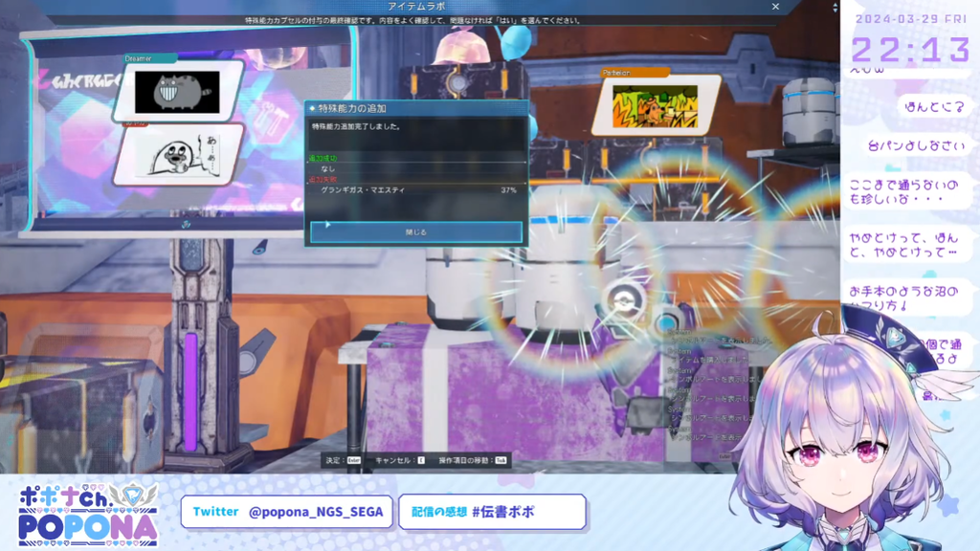Click Twitter @popona_NGS_SEGA label
Image resolution: width=980 pixels, height=551 pixels.
tap(287, 512)
